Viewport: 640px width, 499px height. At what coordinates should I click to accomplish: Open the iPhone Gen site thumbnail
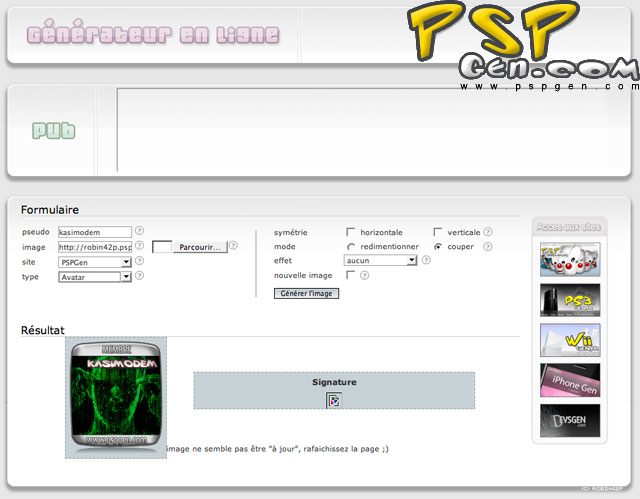click(570, 380)
